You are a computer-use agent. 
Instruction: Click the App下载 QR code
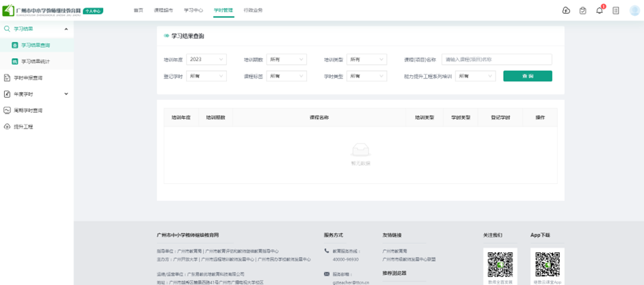click(548, 264)
